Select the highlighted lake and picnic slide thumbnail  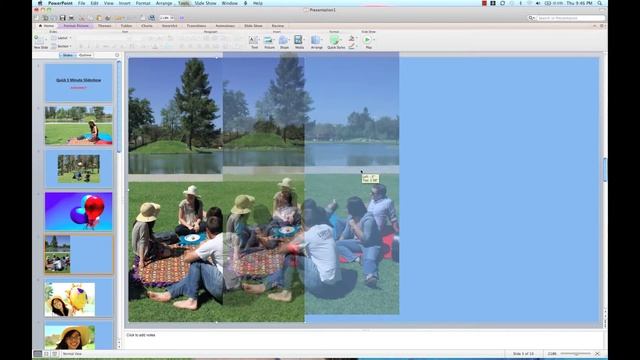pos(78,254)
